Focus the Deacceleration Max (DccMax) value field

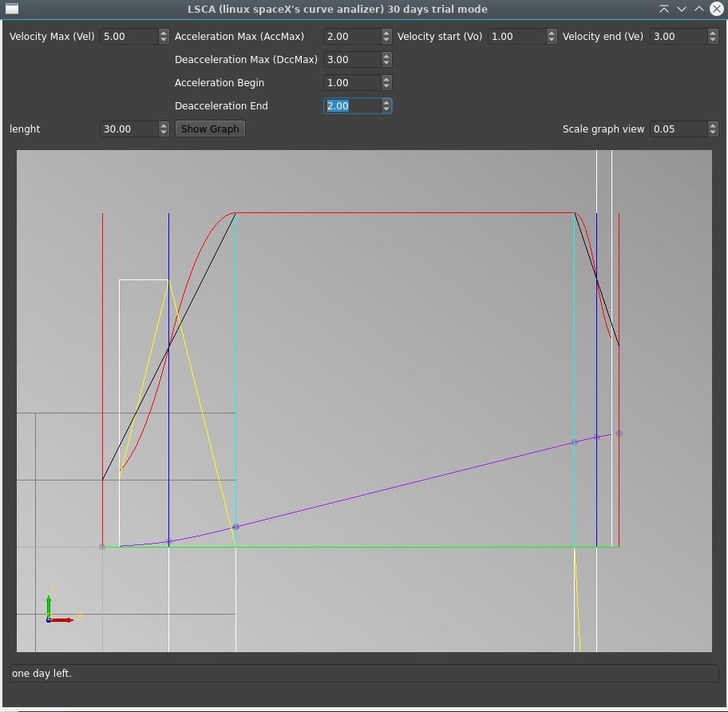(x=352, y=59)
